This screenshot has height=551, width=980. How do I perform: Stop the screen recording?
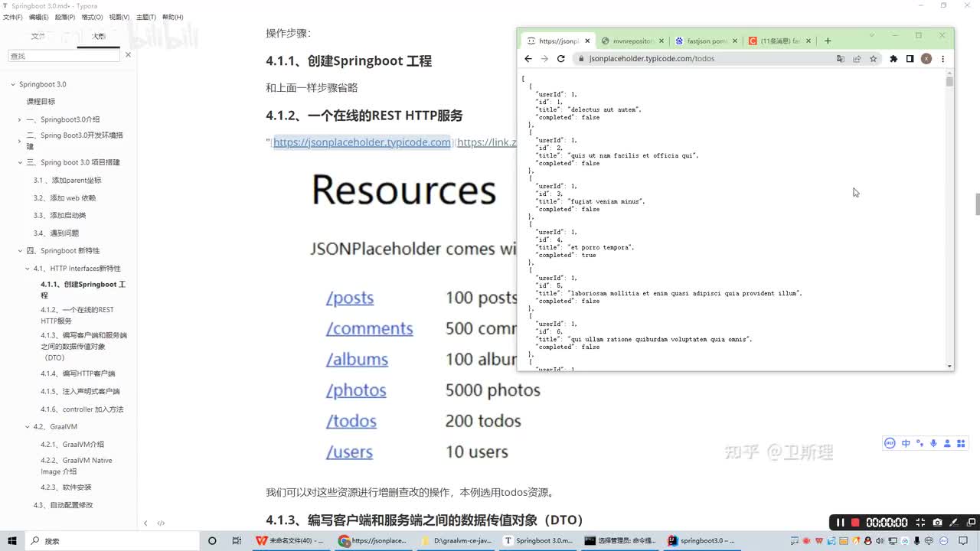(856, 523)
